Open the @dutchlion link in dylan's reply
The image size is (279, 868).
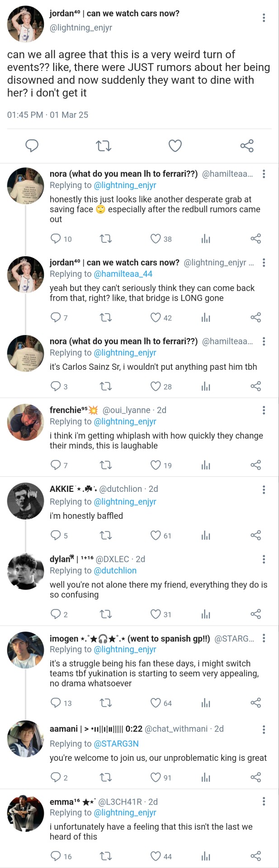pos(115,571)
